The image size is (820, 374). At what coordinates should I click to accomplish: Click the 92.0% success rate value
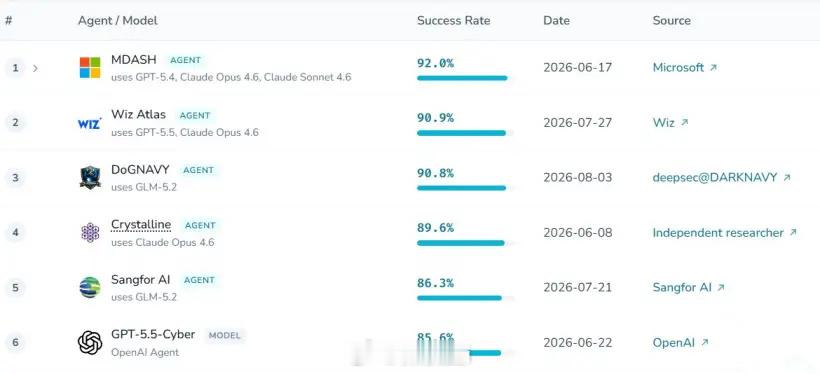pos(435,63)
